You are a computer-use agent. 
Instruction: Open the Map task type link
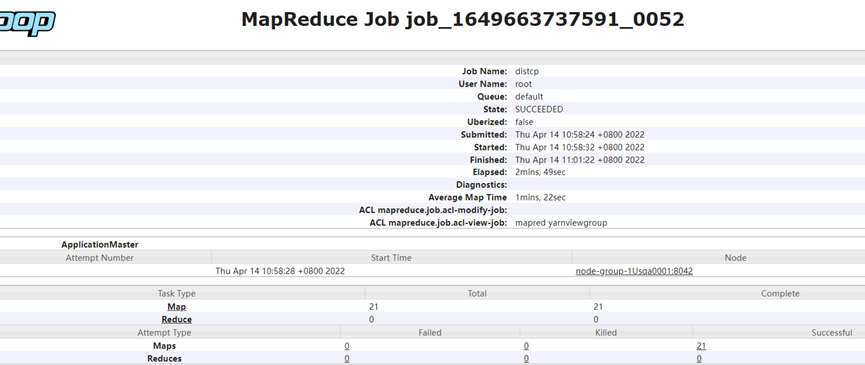177,307
